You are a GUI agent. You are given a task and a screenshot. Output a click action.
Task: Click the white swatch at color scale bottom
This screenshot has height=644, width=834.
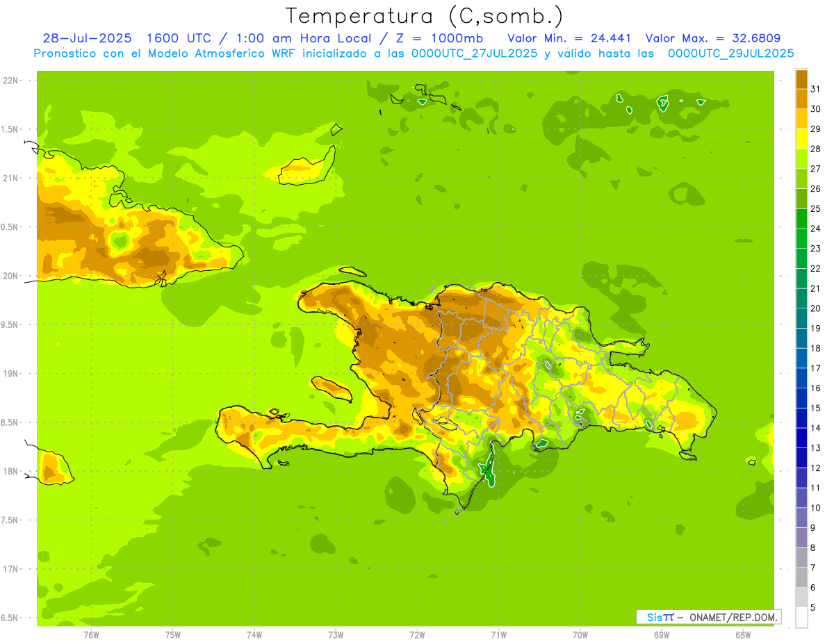801,618
